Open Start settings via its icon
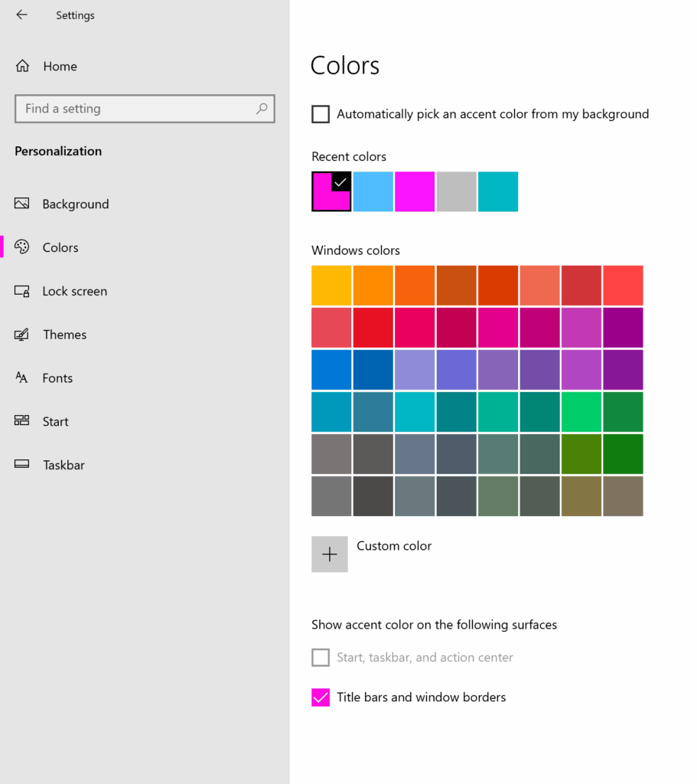Viewport: 697px width, 784px height. 22,421
